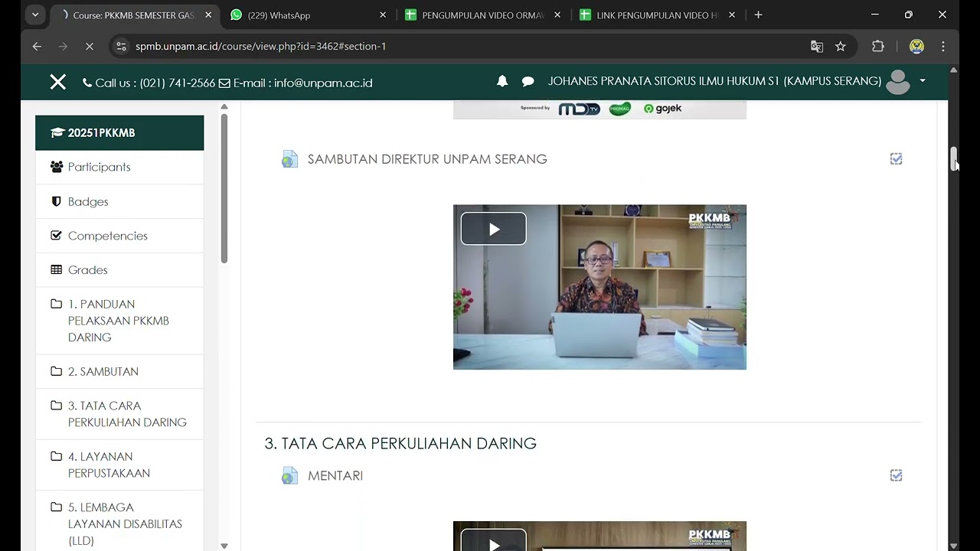Go to 2. SAMBUTAN section
Screen dimensions: 980x551
(119, 371)
